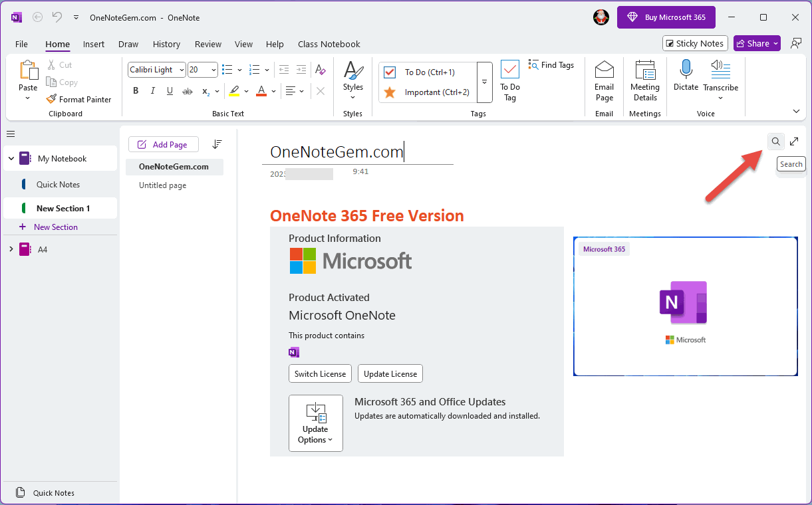812x505 pixels.
Task: Expand the A4 notebook
Action: pos(11,250)
